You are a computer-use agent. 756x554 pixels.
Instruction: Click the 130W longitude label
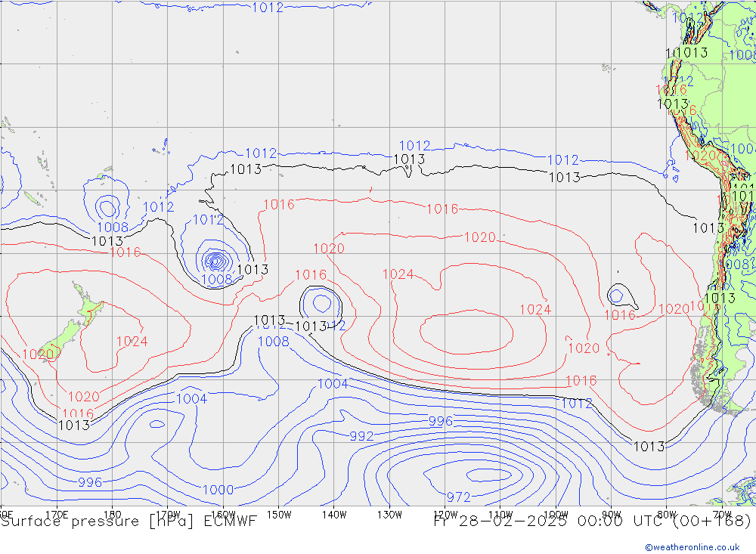(389, 515)
